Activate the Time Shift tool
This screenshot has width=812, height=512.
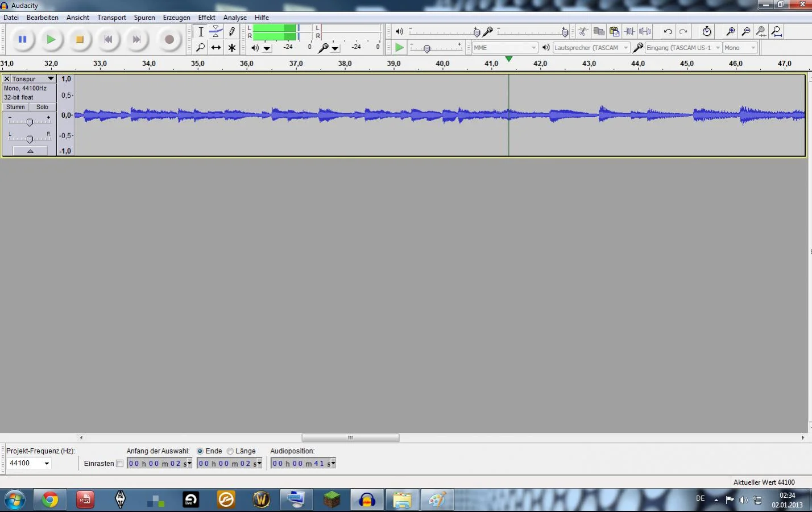[216, 48]
